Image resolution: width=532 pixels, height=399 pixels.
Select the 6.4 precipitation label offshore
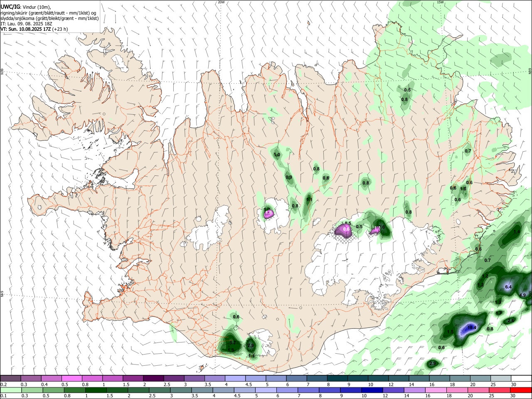(x=508, y=287)
